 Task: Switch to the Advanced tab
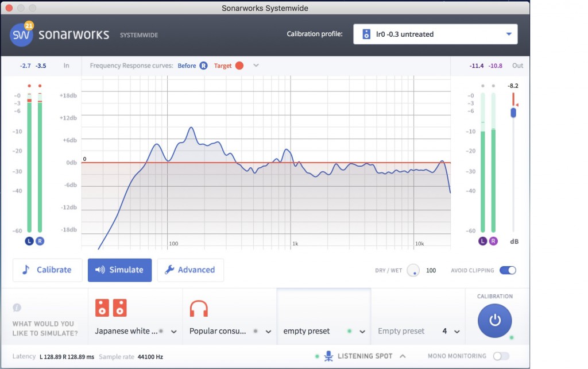(x=191, y=270)
